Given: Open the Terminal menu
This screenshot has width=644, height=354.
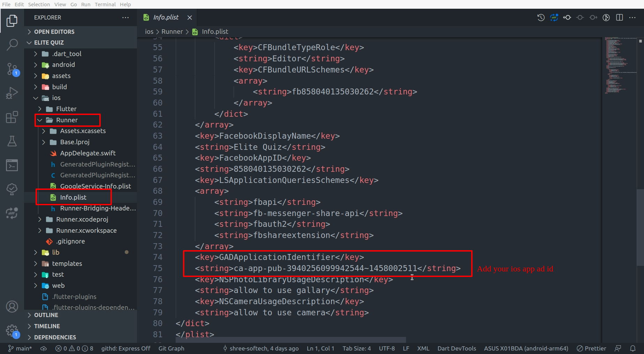Looking at the screenshot, I should 105,5.
